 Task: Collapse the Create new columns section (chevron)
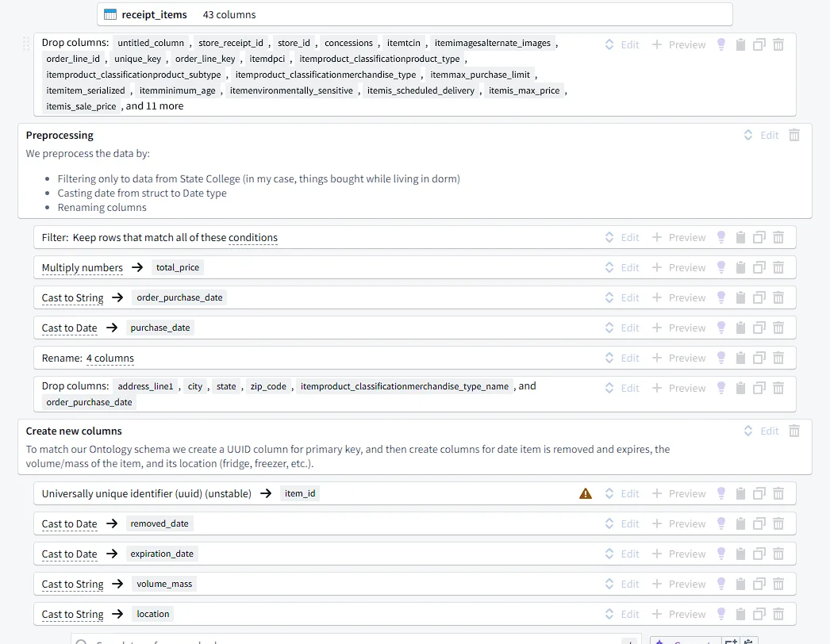pyautogui.click(x=748, y=431)
